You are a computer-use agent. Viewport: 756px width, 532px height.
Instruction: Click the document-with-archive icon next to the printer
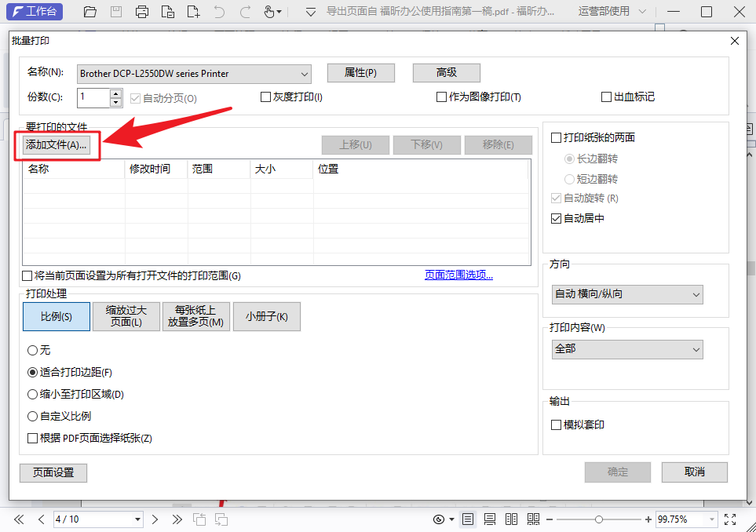(x=168, y=12)
